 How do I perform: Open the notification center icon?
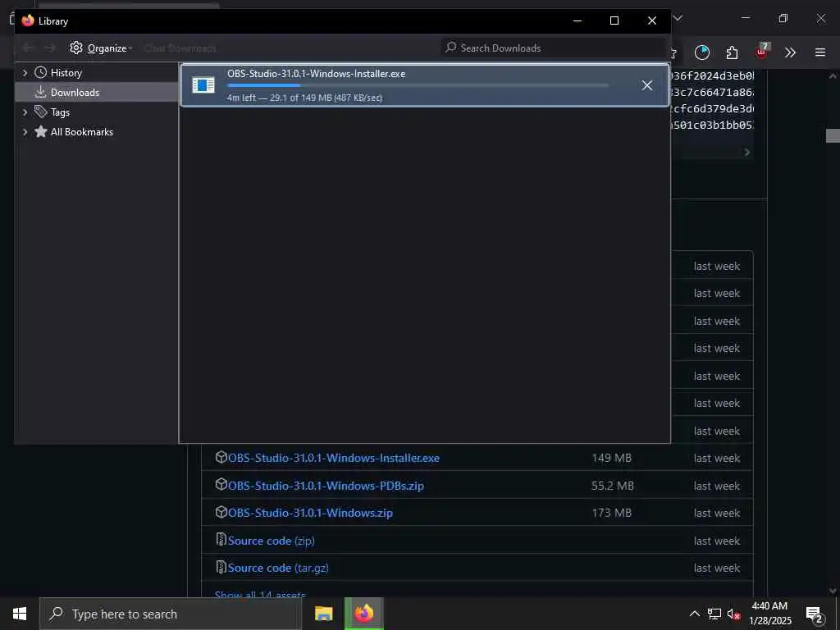[815, 614]
